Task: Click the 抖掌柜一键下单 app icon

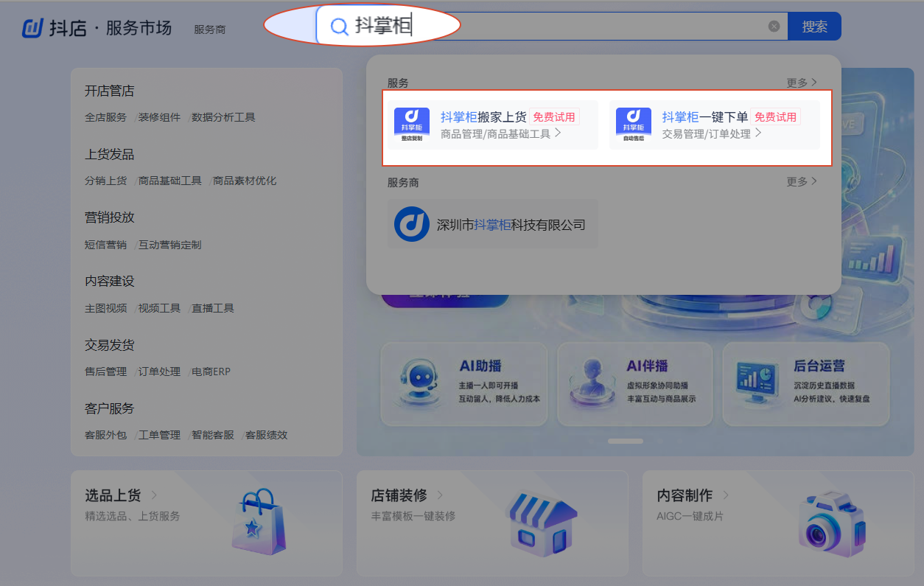Action: [634, 125]
